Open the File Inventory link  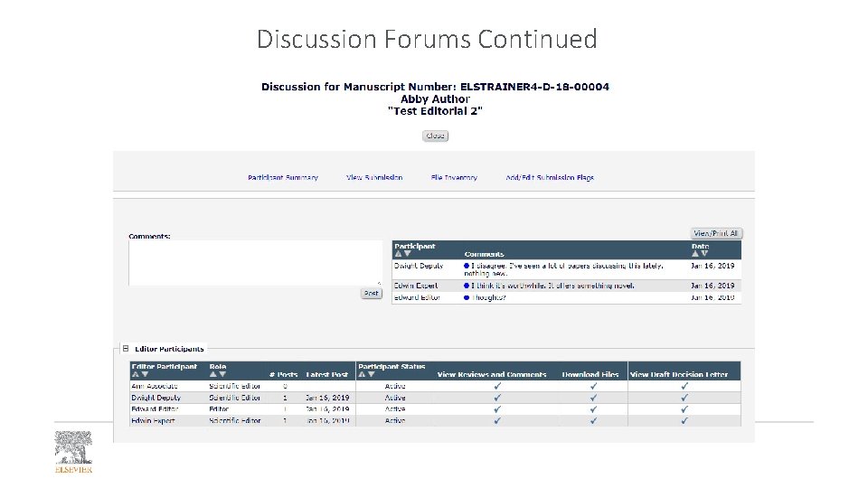coord(454,178)
